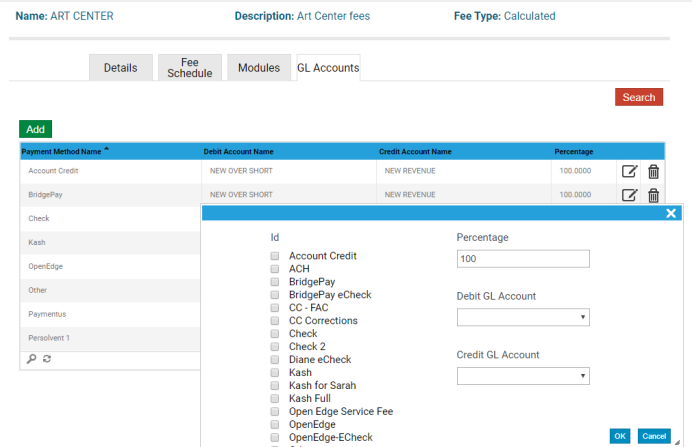Expand the Credit GL Account dropdown
Screen dimensions: 692x447
click(x=522, y=376)
